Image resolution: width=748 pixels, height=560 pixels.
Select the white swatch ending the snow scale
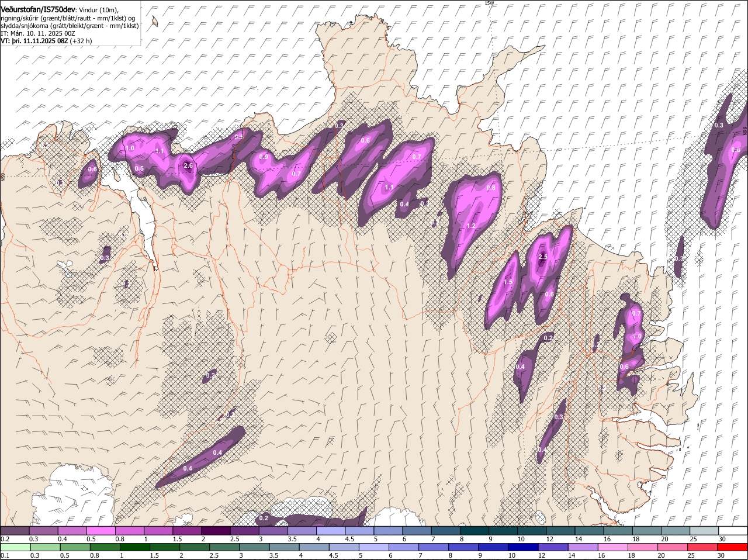click(x=733, y=530)
